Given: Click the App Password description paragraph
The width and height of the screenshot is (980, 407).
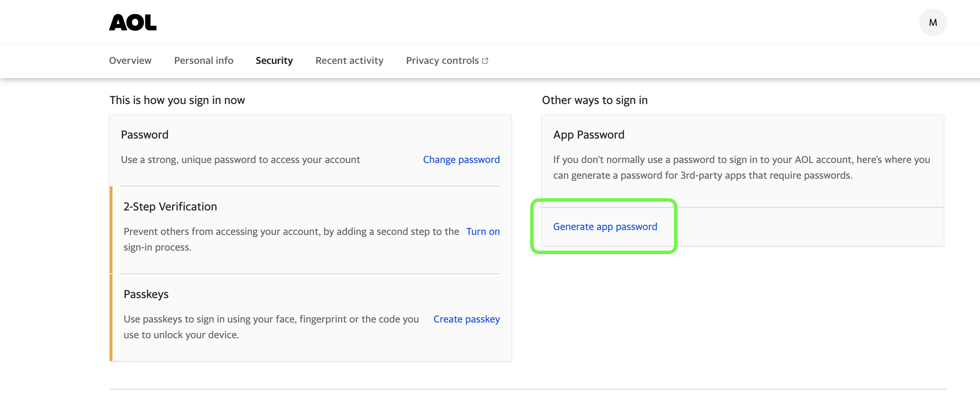Looking at the screenshot, I should tap(741, 167).
